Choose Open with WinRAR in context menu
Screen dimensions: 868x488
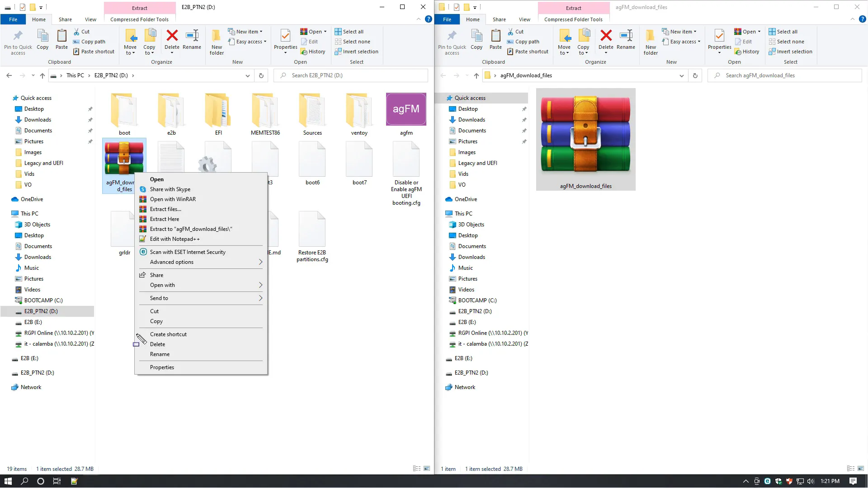click(x=201, y=199)
